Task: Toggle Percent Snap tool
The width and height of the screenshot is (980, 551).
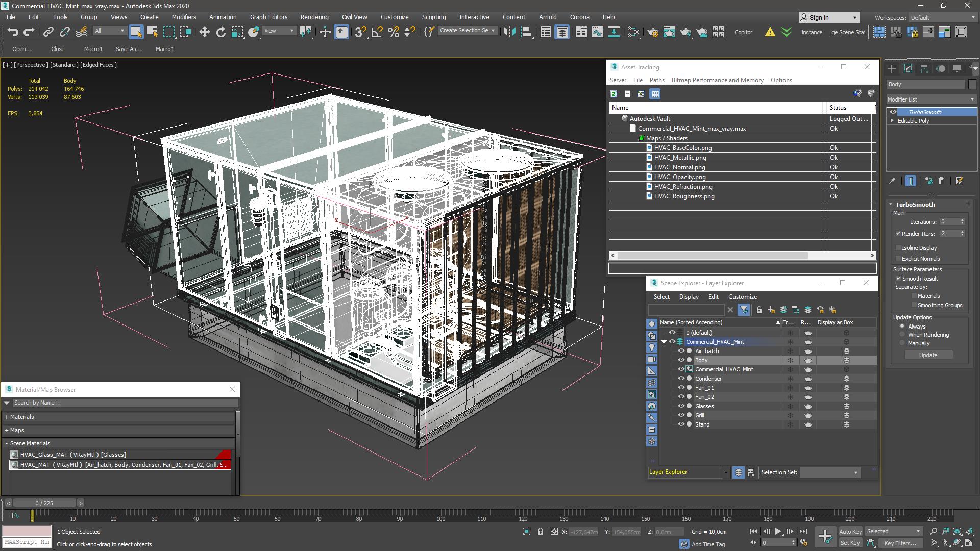Action: 394,32
